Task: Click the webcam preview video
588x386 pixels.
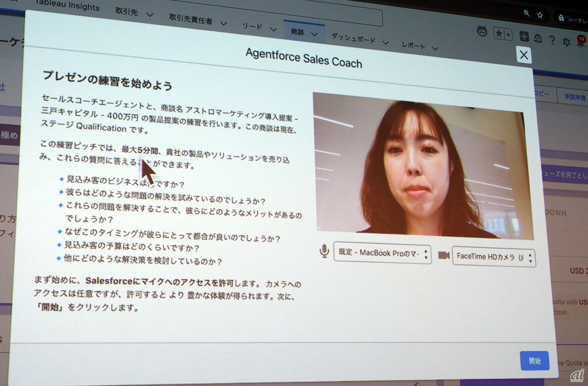Action: coord(423,166)
